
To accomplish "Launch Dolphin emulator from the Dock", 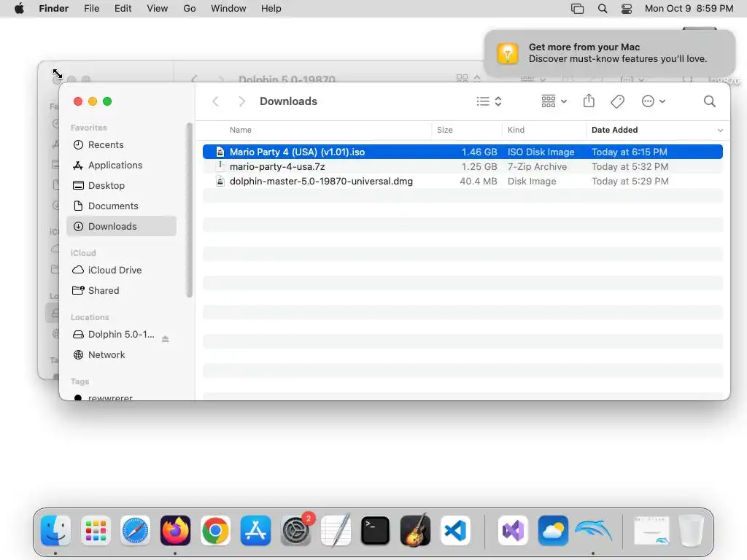I will coord(593,530).
